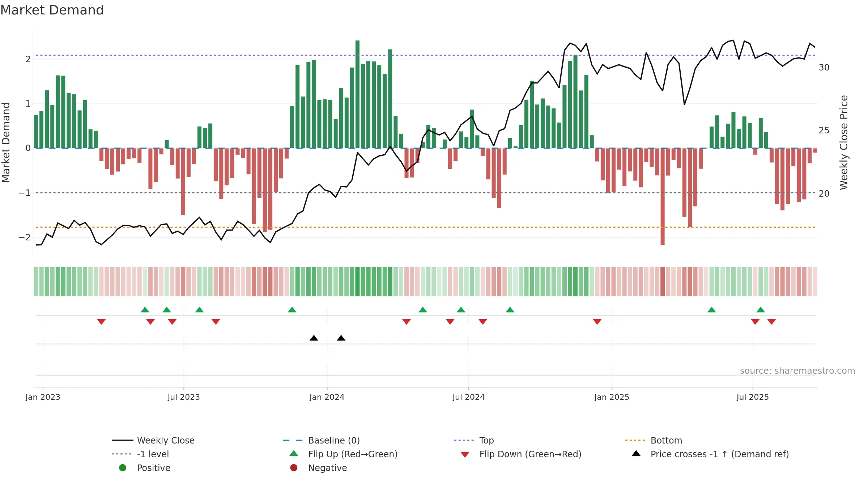Toggle the Baseline (0) legend entry
The width and height of the screenshot is (868, 488).
[293, 440]
